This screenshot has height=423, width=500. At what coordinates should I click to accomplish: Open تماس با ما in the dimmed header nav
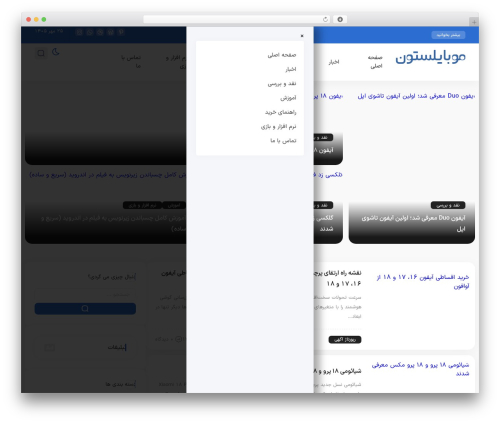[x=131, y=62]
